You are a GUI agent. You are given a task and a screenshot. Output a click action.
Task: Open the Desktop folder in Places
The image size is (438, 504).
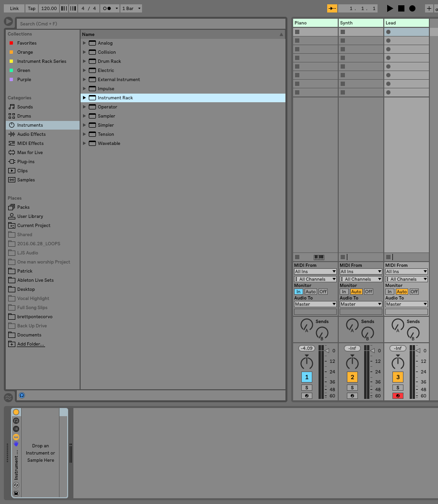pyautogui.click(x=26, y=289)
